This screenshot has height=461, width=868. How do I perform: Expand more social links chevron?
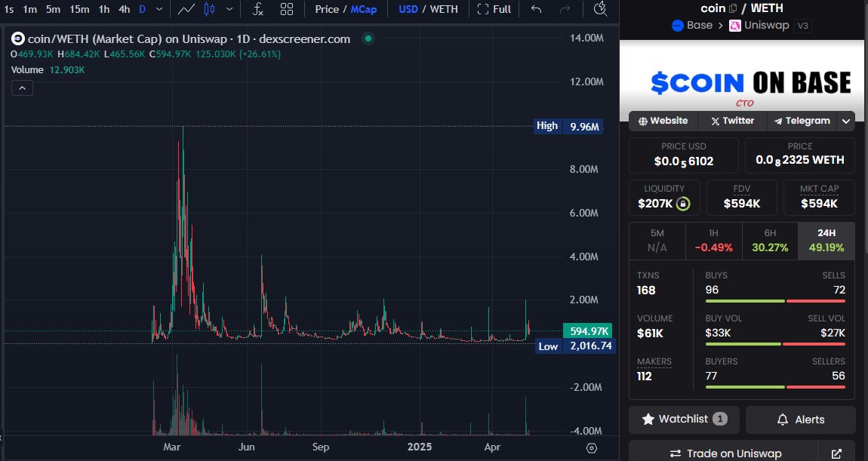click(846, 121)
